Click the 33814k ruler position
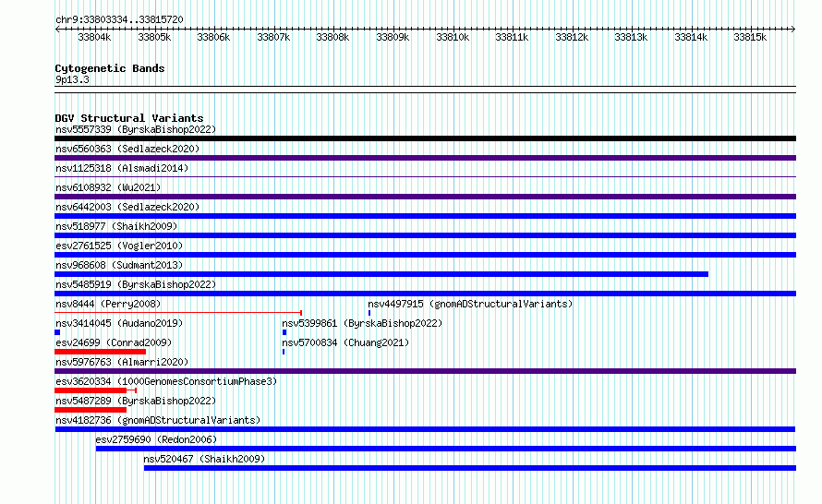 click(x=691, y=37)
